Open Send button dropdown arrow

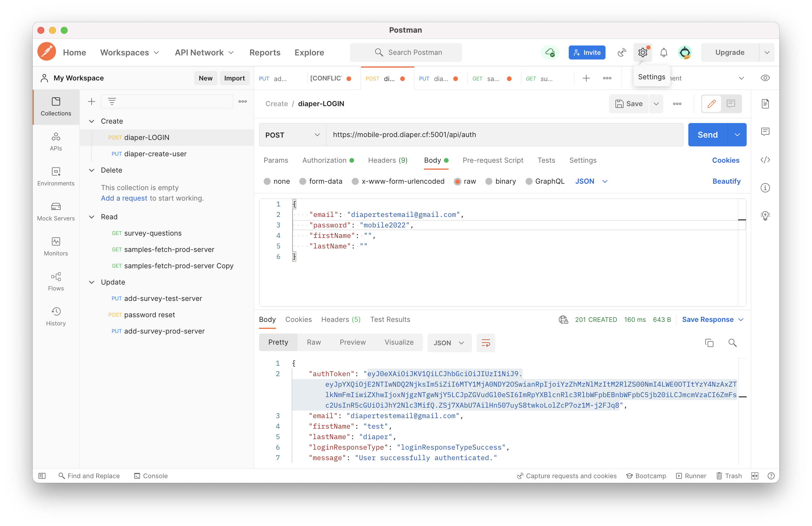(737, 135)
